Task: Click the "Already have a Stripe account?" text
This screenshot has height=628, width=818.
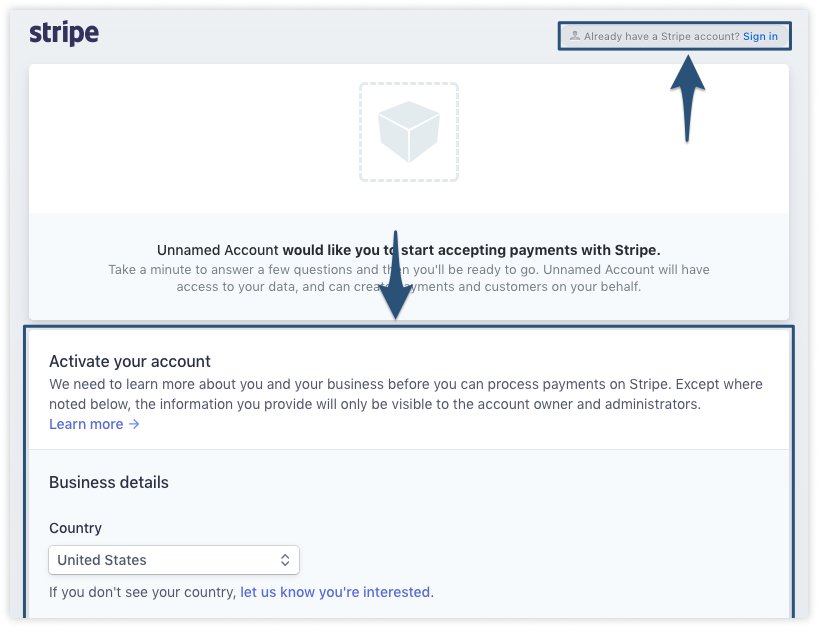Action: [661, 36]
